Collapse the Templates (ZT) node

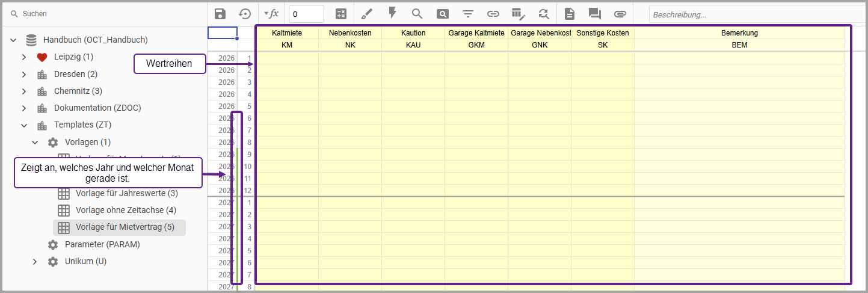(23, 125)
